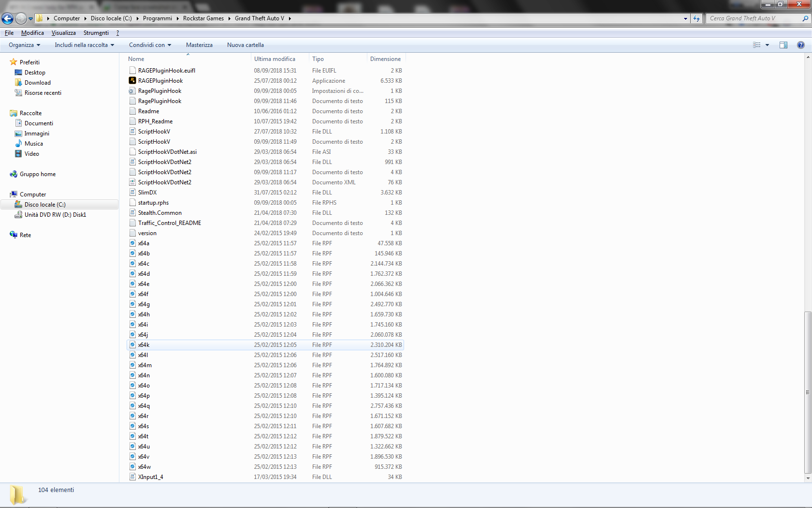Click the Disco locale (C:) drive icon
Screen dimensions: 812x508
pos(18,204)
